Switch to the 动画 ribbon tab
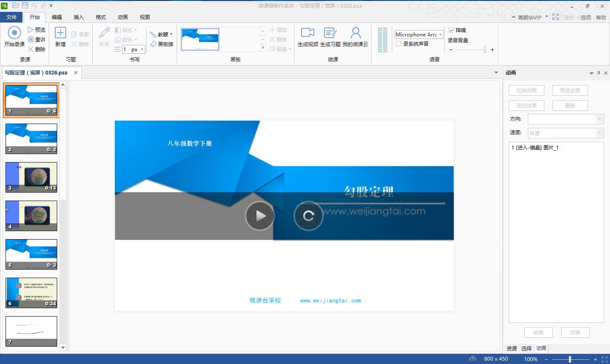The height and width of the screenshot is (364, 610). point(123,17)
